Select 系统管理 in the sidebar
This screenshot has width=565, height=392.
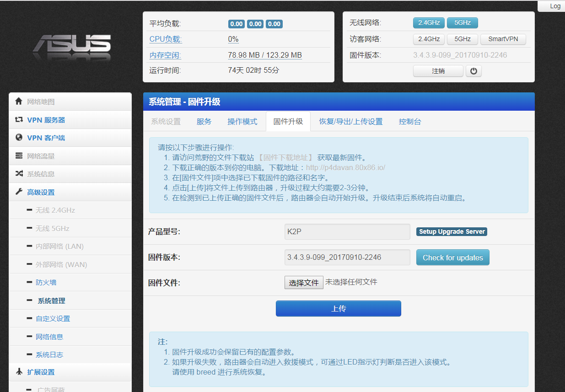(x=70, y=301)
